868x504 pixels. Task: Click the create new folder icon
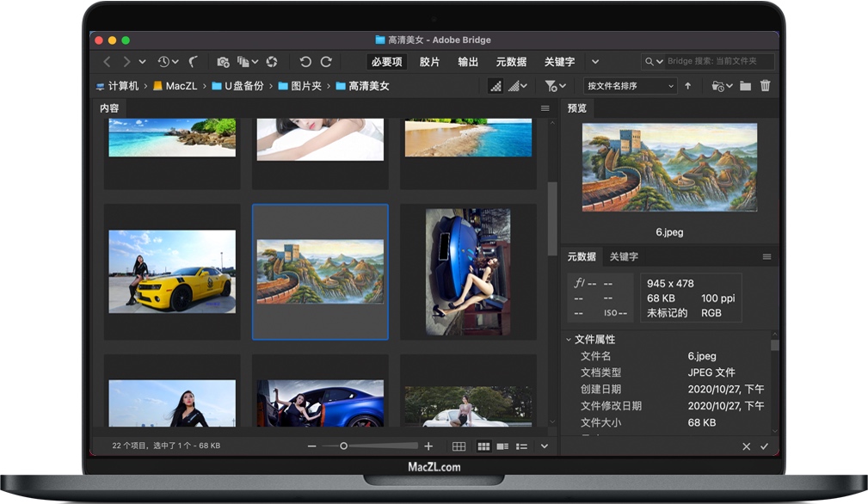(743, 86)
